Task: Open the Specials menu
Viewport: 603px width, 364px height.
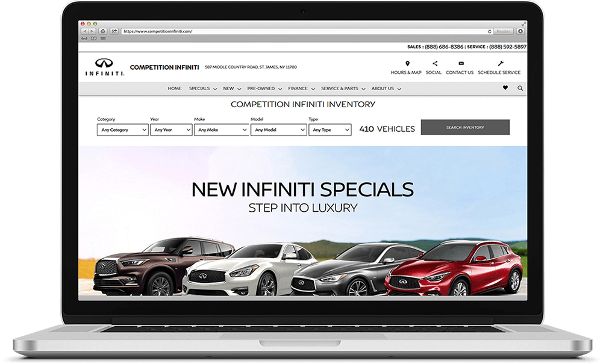Action: point(203,88)
